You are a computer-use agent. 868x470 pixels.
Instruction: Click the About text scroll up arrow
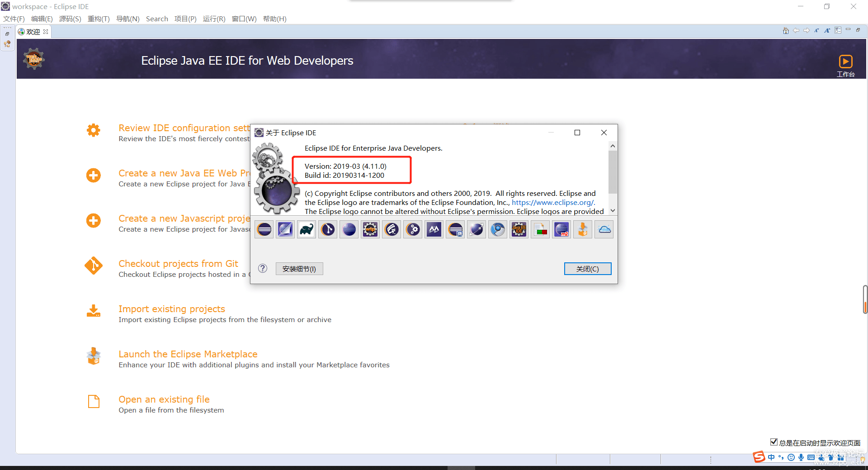(613, 146)
